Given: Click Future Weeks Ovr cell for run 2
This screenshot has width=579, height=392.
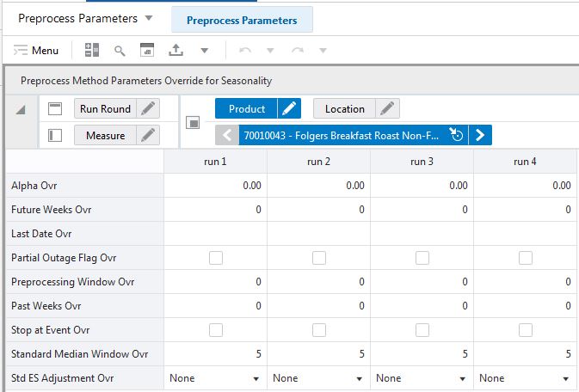Looking at the screenshot, I should tap(318, 209).
